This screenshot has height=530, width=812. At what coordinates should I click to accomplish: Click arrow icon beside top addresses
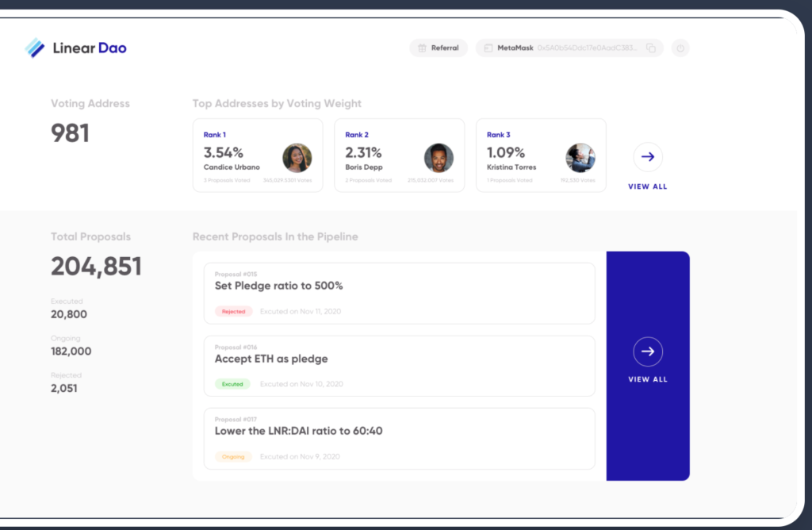pos(648,156)
